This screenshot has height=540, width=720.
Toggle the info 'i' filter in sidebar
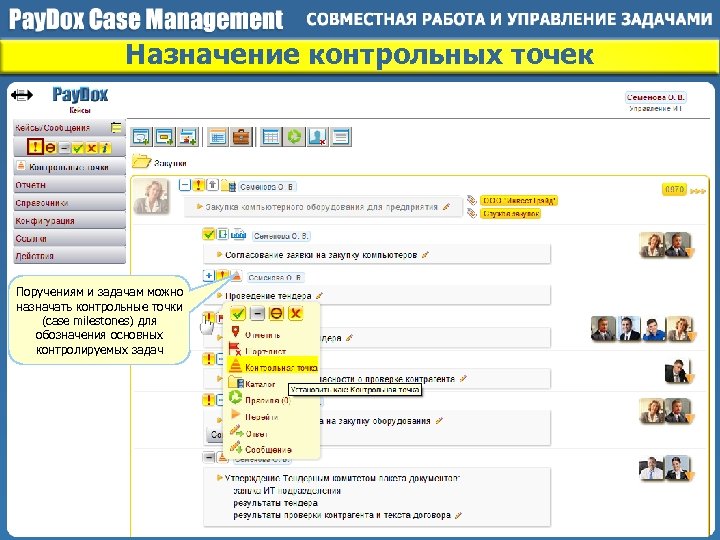pos(105,148)
